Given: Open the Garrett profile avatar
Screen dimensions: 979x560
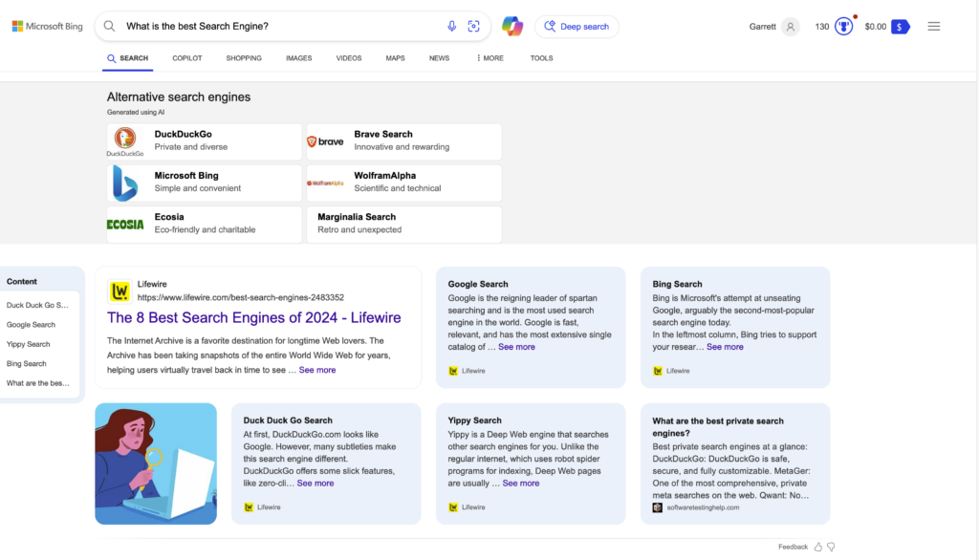Looking at the screenshot, I should [x=790, y=27].
